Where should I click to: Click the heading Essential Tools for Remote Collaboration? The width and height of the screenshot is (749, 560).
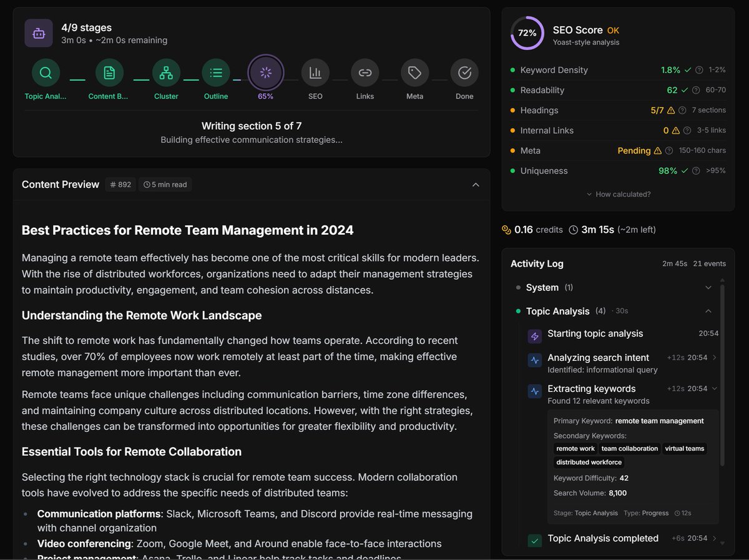[x=132, y=451]
